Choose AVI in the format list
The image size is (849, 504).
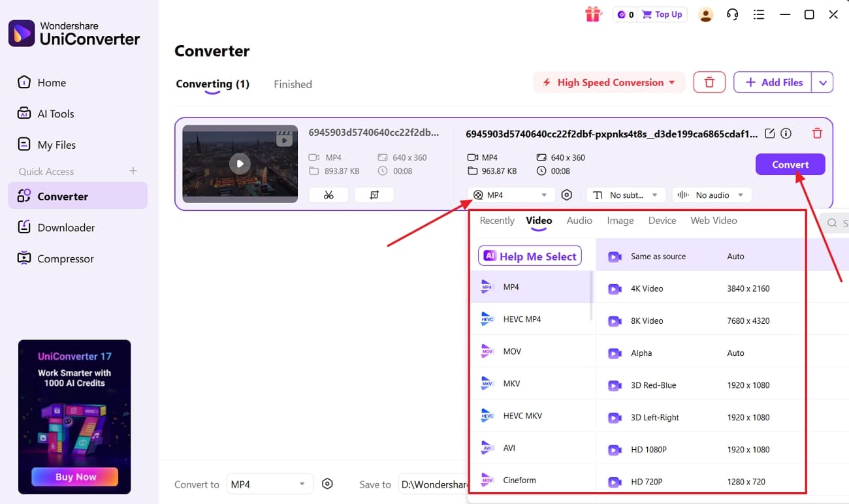[530, 448]
